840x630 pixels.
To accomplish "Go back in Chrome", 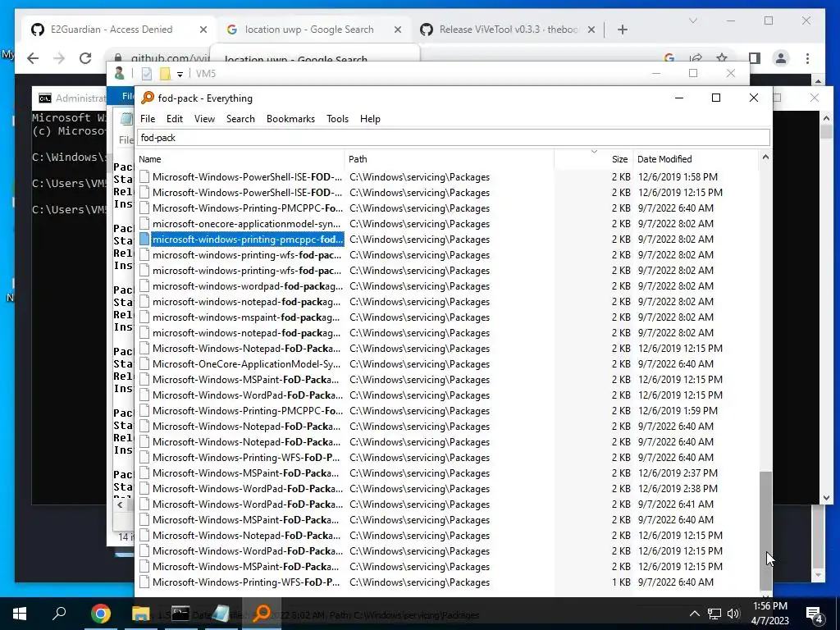I will pyautogui.click(x=33, y=58).
